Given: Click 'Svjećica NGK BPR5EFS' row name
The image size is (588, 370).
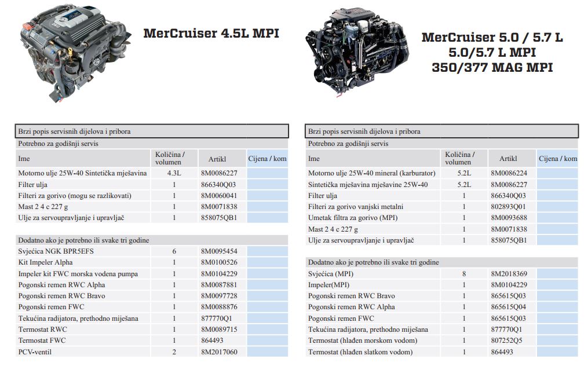Looking at the screenshot, I should coord(56,251).
